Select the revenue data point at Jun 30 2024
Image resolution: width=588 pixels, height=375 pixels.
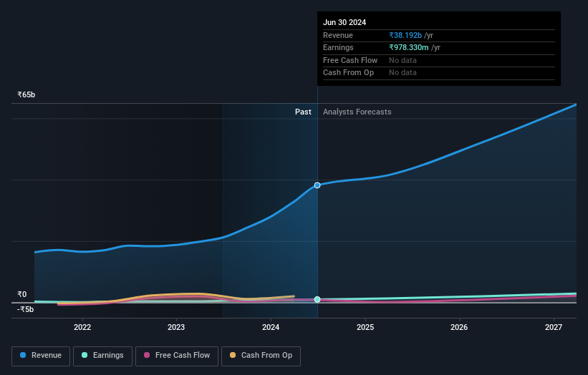pos(317,185)
